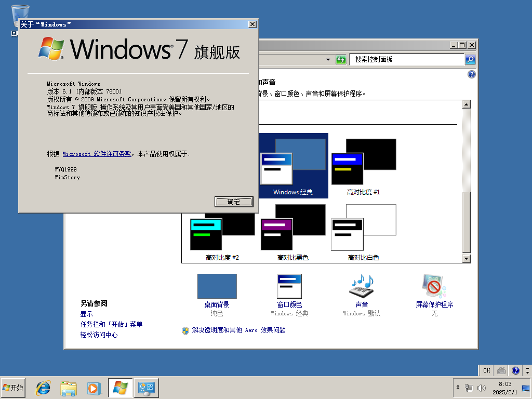Click the volume speaker tray icon
532x399 pixels.
click(x=481, y=388)
